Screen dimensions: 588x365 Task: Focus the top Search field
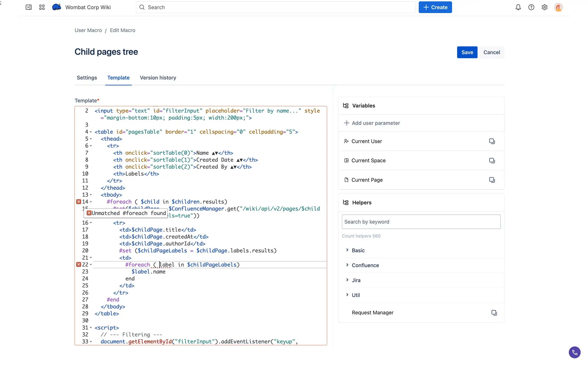pos(276,7)
